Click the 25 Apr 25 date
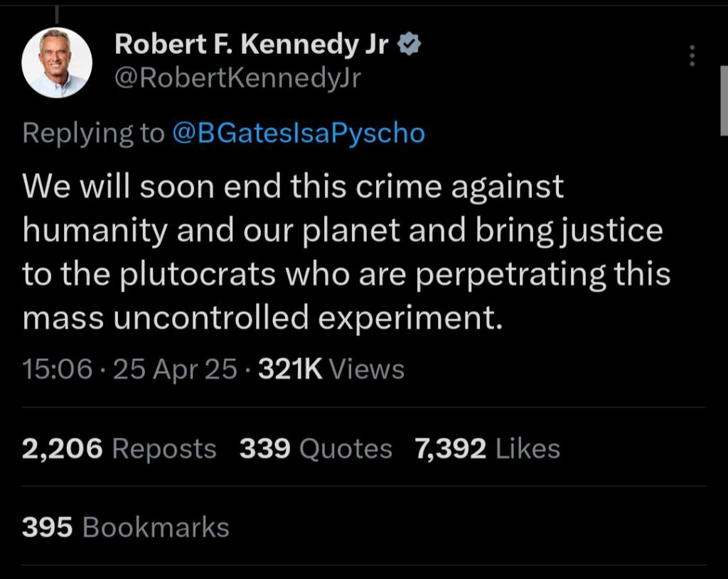 pyautogui.click(x=174, y=369)
